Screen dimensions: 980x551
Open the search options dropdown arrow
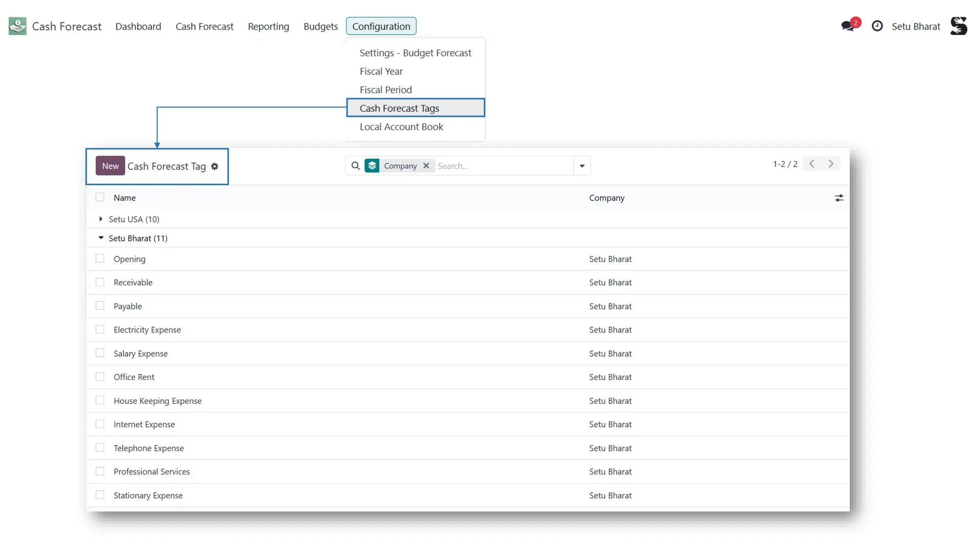582,166
